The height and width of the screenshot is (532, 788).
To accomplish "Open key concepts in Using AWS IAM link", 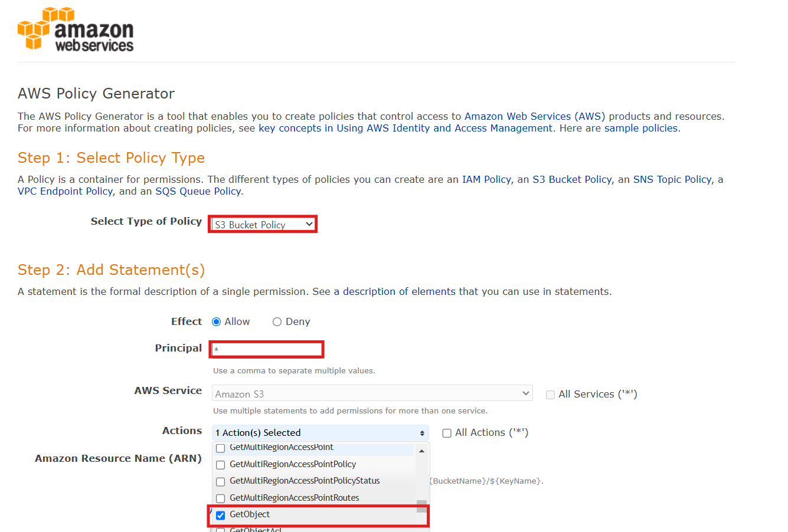I will click(406, 128).
